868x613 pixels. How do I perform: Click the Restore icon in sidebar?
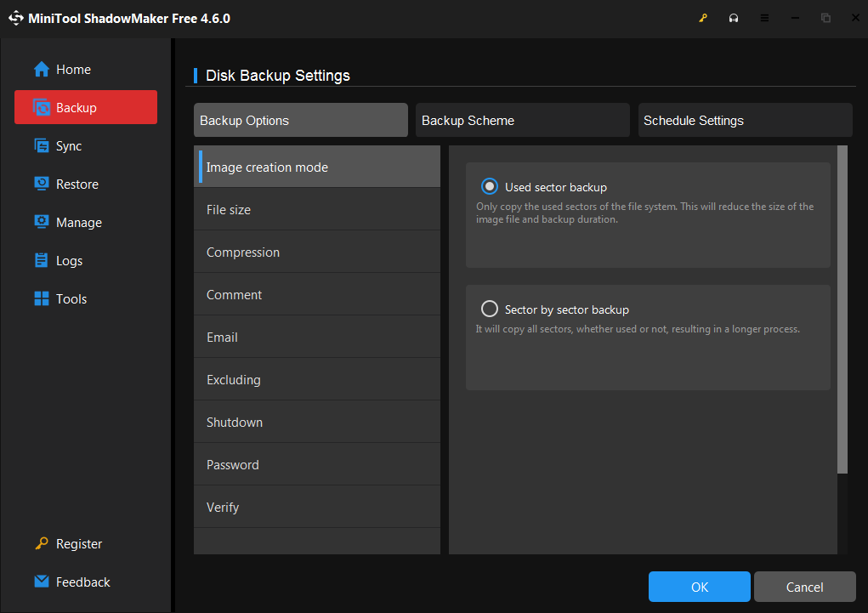(42, 184)
